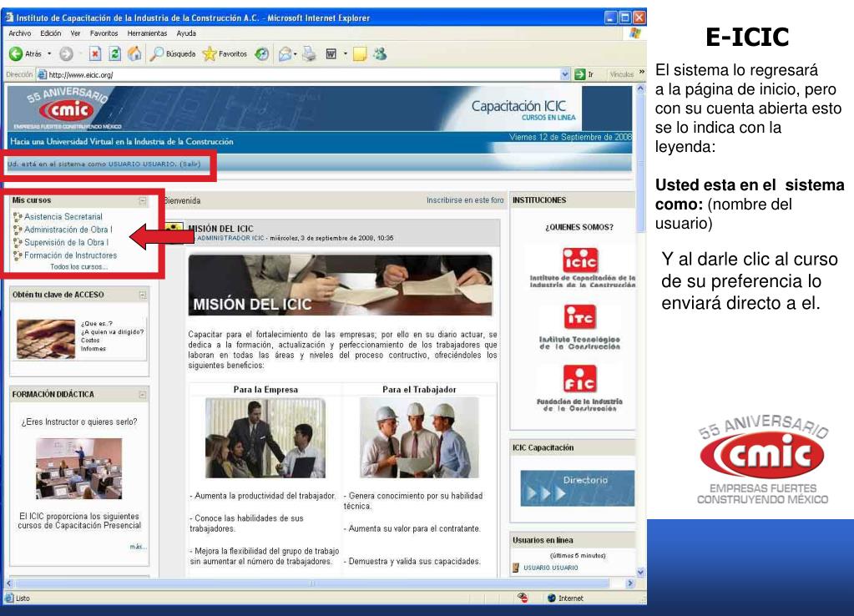Image resolution: width=854 pixels, height=616 pixels.
Task: Click the page icon in address bar
Action: click(x=42, y=74)
